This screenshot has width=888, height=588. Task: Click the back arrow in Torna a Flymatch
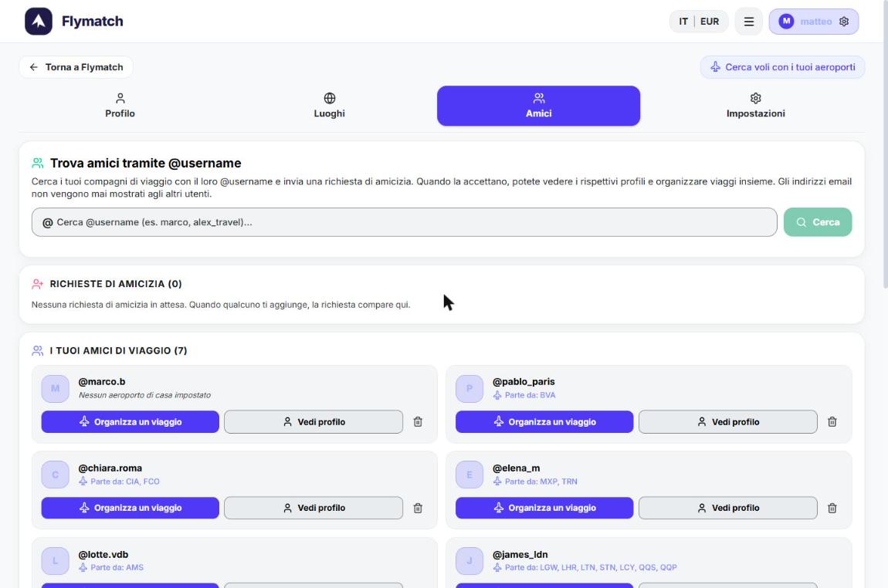coord(34,67)
